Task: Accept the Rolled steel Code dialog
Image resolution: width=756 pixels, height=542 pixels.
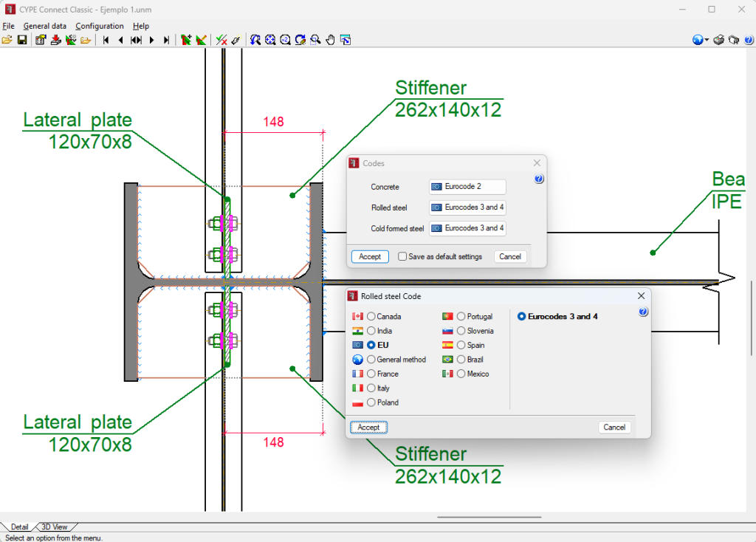Action: click(369, 428)
